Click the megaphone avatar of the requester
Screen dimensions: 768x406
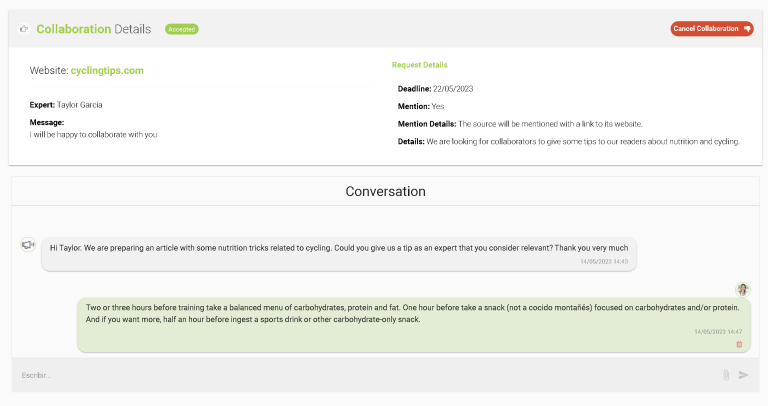coord(28,244)
